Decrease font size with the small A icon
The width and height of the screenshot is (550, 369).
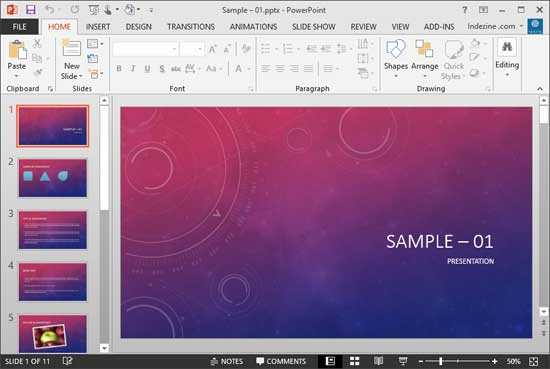227,49
